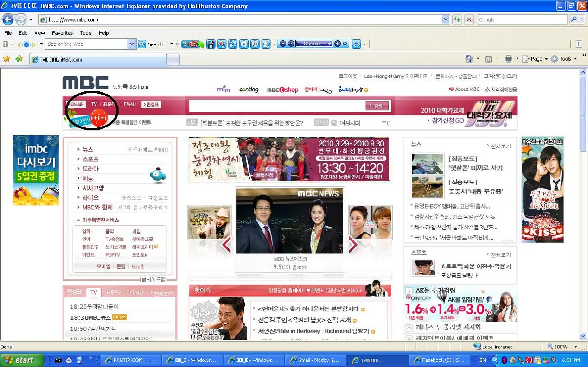Click the radio waves toolbar icon
588x367 pixels.
26,44
